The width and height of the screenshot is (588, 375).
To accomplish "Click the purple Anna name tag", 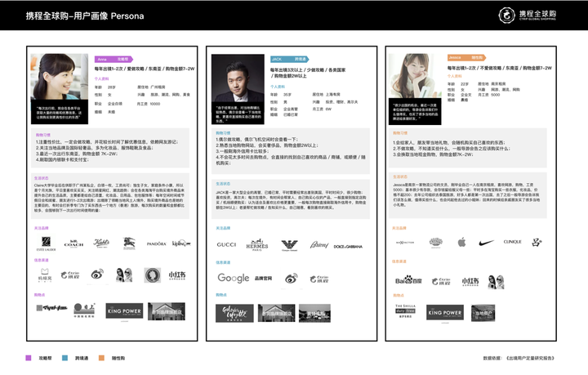I will (x=114, y=60).
